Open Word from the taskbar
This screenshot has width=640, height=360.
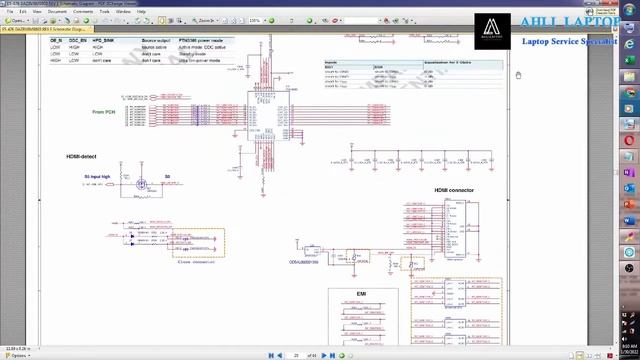tap(629, 220)
